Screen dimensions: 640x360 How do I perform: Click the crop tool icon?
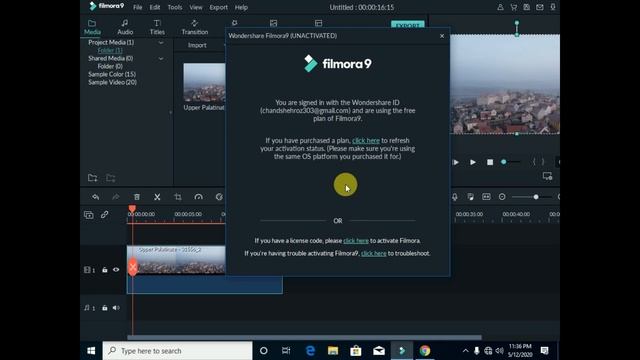(178, 197)
